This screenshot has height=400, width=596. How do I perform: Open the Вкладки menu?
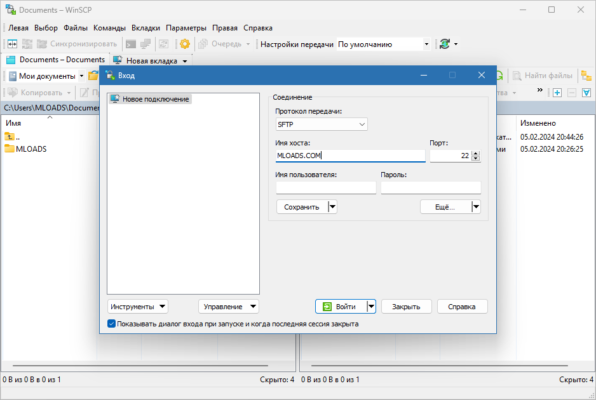(x=146, y=28)
